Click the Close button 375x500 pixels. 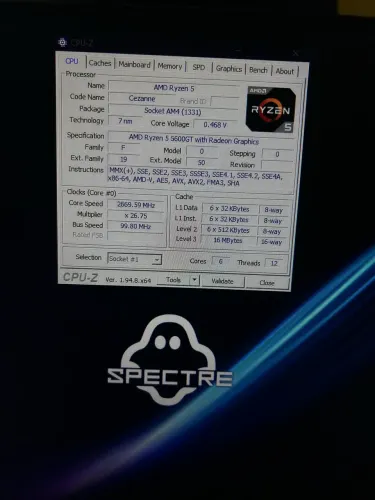tap(267, 283)
